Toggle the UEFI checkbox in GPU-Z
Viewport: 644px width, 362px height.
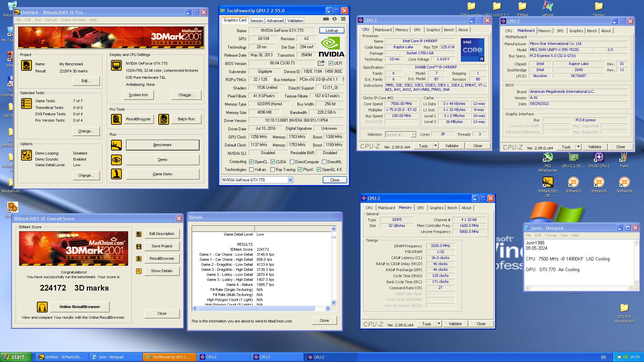tap(331, 63)
